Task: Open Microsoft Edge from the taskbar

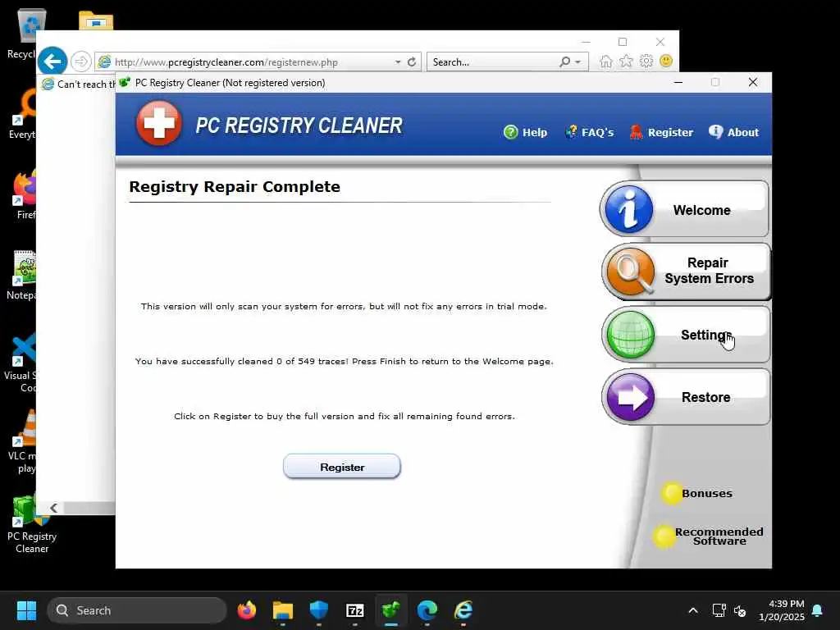Action: (x=427, y=610)
